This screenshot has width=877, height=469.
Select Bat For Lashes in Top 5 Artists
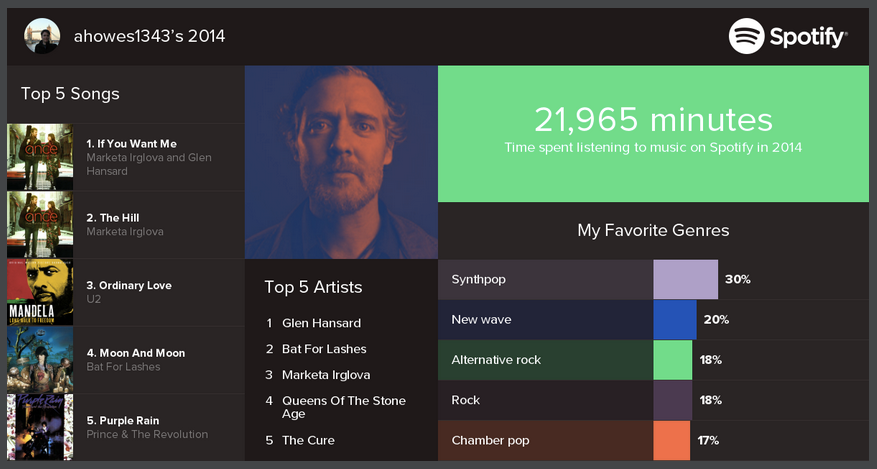click(324, 349)
